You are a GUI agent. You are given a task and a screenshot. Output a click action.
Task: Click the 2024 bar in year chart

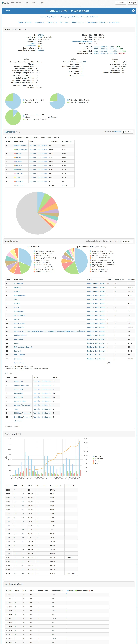79,459
